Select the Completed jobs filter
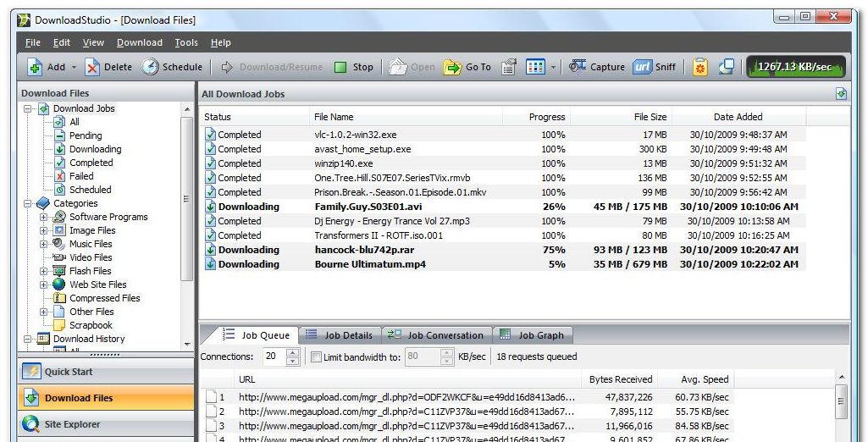This screenshot has width=868, height=442. click(91, 163)
